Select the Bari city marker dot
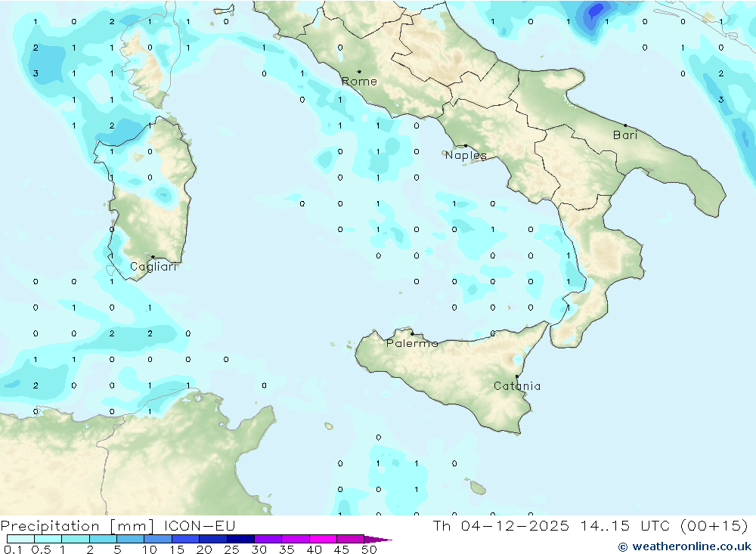The image size is (756, 554). [625, 125]
